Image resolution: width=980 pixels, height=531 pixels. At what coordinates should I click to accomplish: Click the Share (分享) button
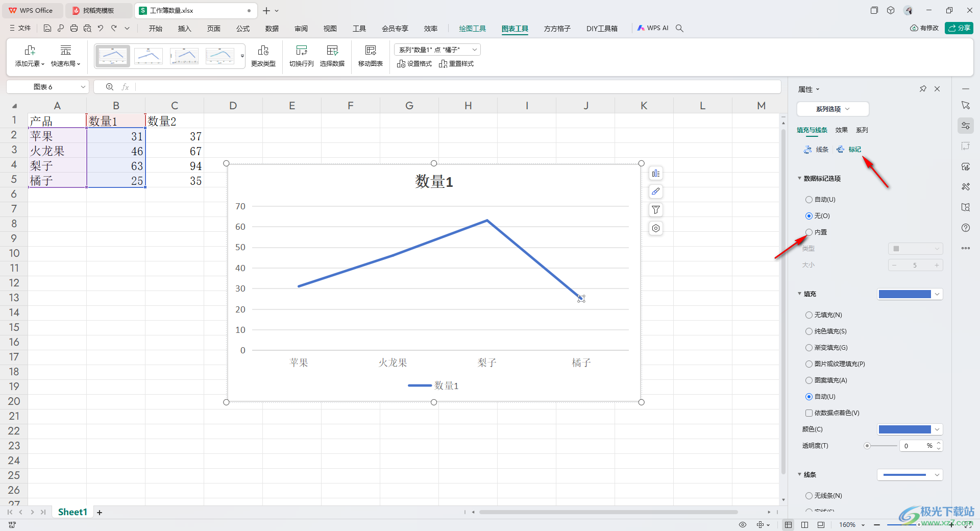[x=959, y=28]
